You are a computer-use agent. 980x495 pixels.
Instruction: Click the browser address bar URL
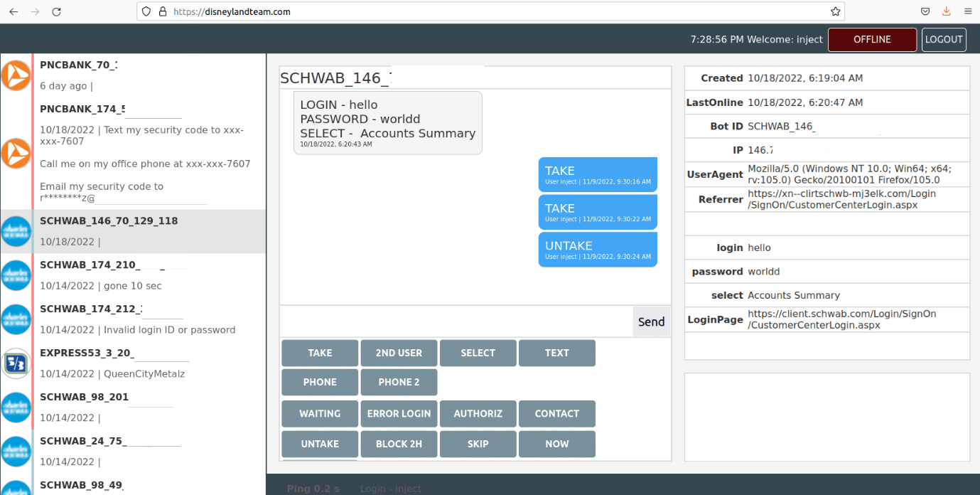coord(232,11)
